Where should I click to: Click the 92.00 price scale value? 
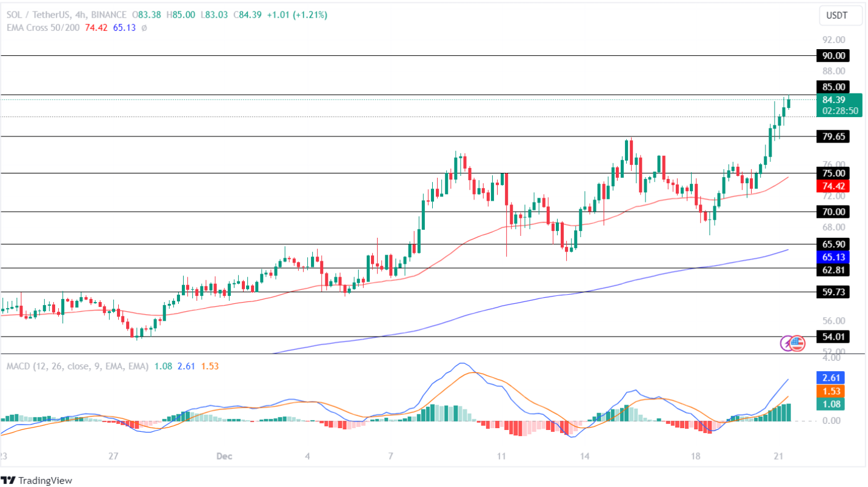833,40
